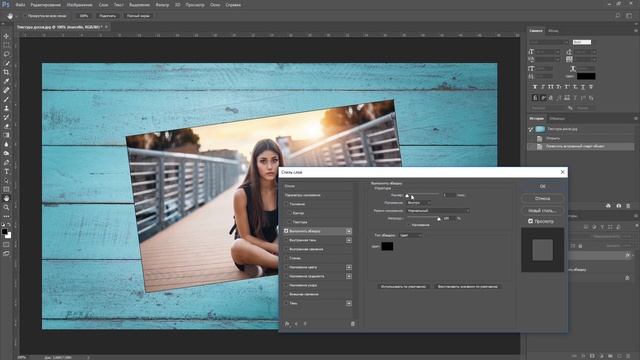Click Новый стиль button
Image resolution: width=640 pixels, height=360 pixels.
coord(543,211)
